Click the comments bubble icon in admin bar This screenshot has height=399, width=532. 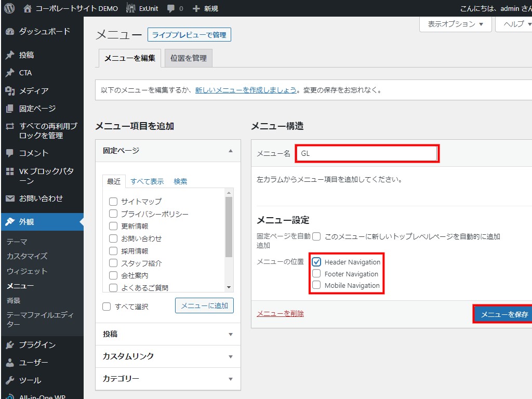171,8
